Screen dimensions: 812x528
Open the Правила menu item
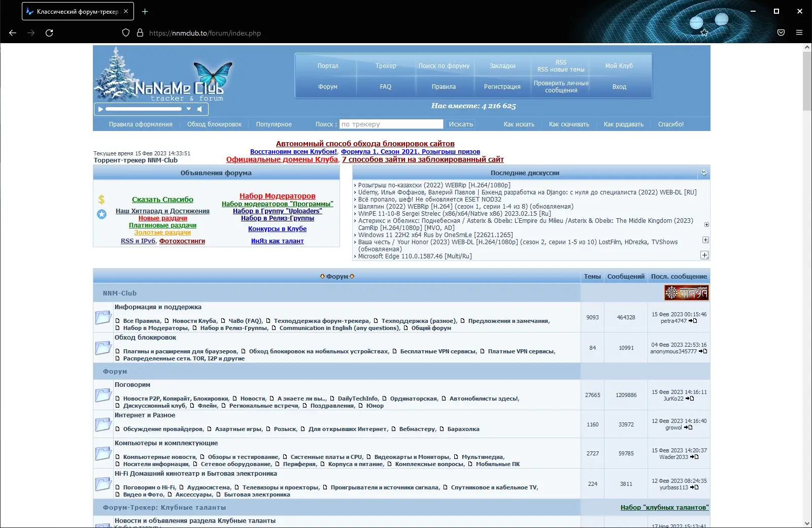coord(444,87)
